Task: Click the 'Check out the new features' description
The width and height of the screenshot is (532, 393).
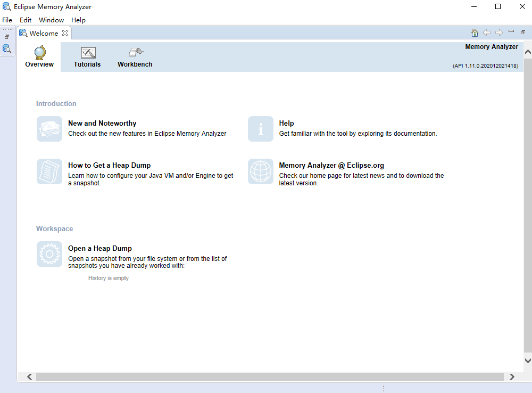Action: pos(147,134)
